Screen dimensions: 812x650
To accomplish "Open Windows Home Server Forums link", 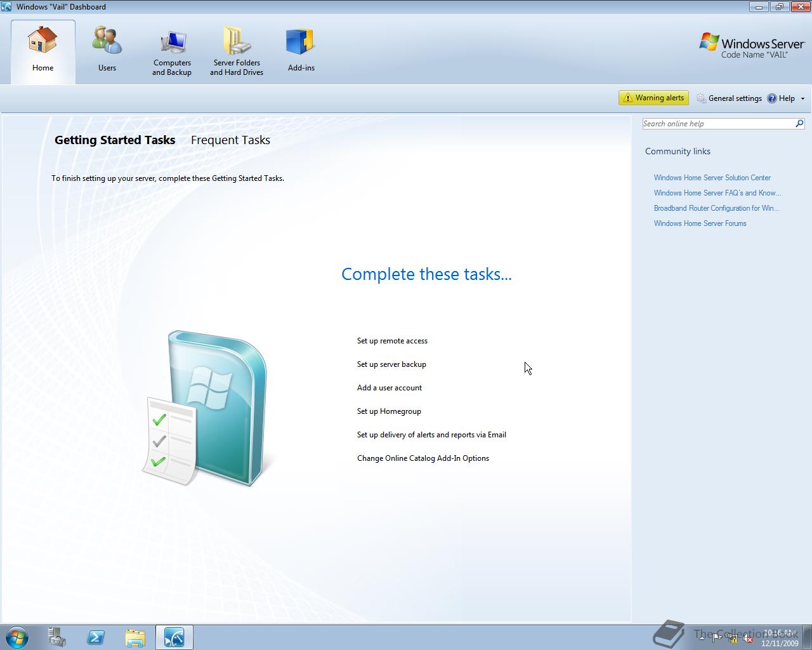I will pos(700,223).
